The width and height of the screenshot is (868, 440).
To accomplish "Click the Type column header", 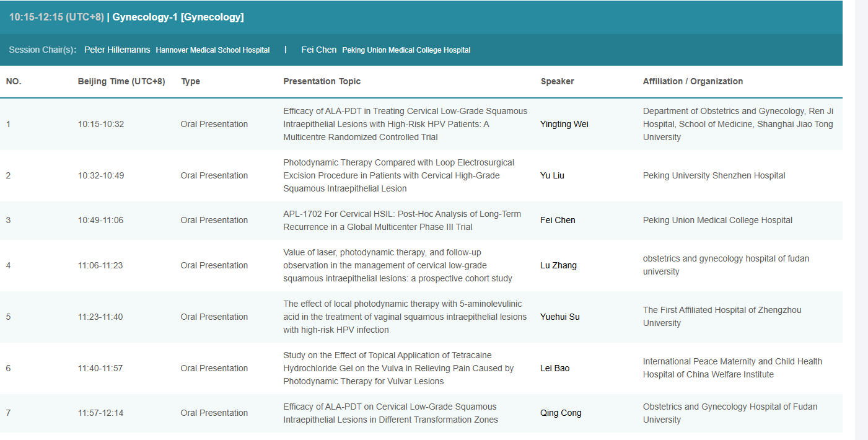I will point(190,81).
